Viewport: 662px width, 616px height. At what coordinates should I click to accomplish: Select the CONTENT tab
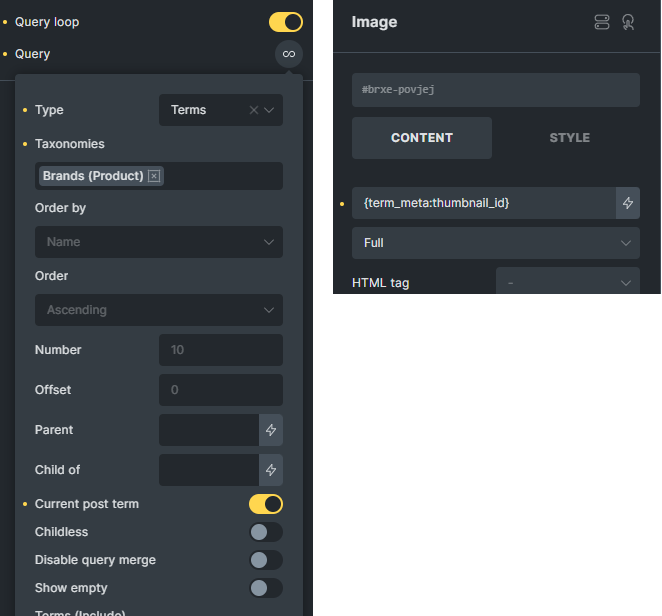point(422,138)
